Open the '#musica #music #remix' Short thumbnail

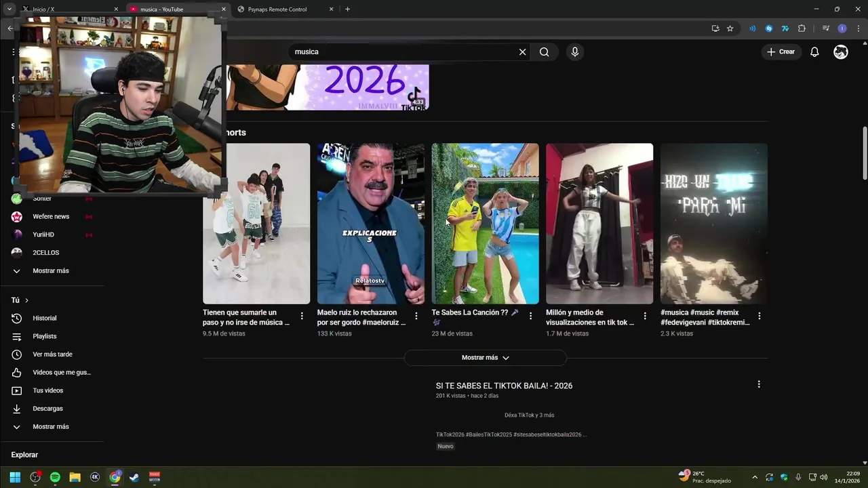click(x=714, y=224)
